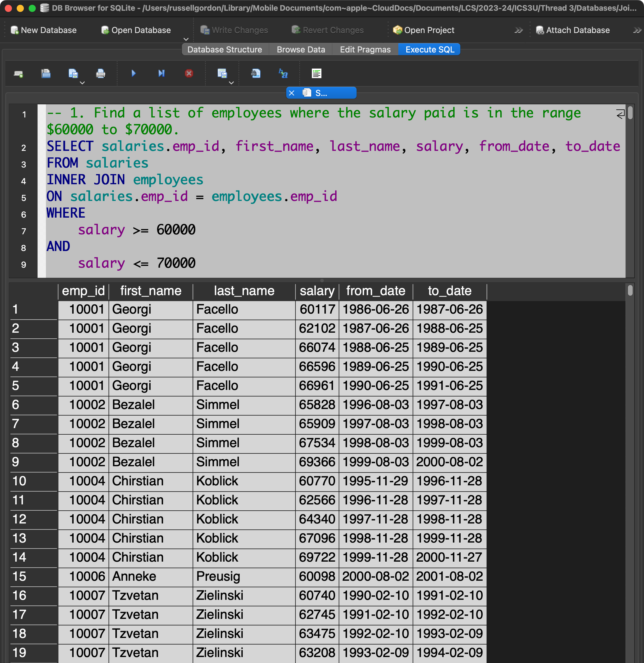Expand the save results view dropdown arrow

tap(231, 83)
